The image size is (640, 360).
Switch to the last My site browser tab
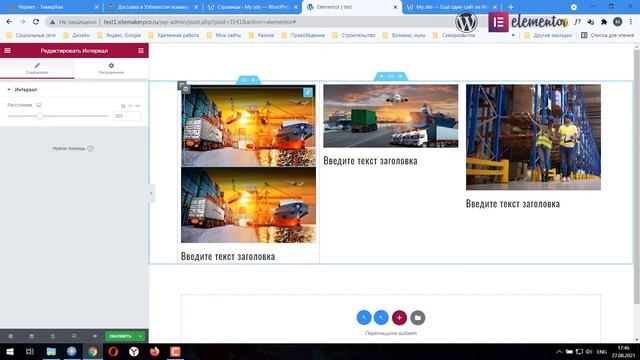pos(451,7)
